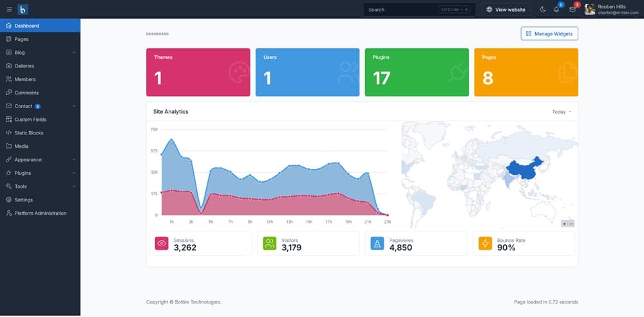Viewport: 644px width, 317px height.
Task: Click the Pageviews icon tile
Action: [x=377, y=244]
